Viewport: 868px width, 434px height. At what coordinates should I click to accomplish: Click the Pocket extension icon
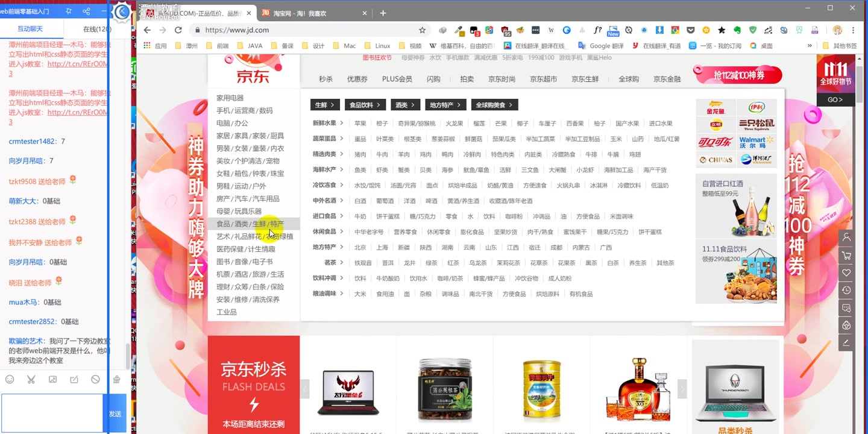point(690,30)
